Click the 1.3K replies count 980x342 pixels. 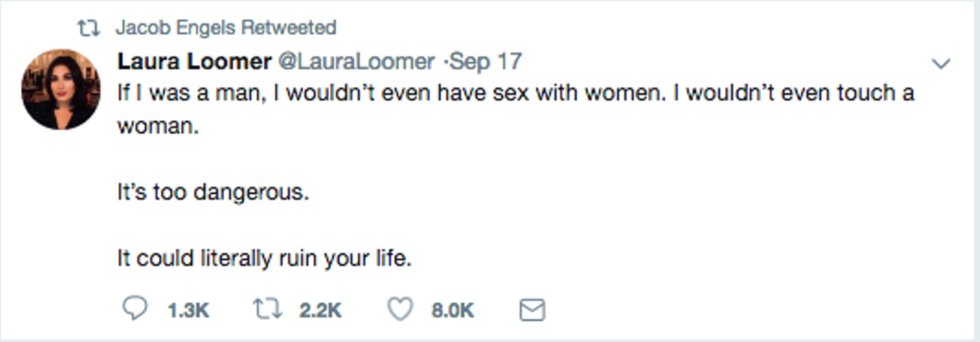coord(188,311)
